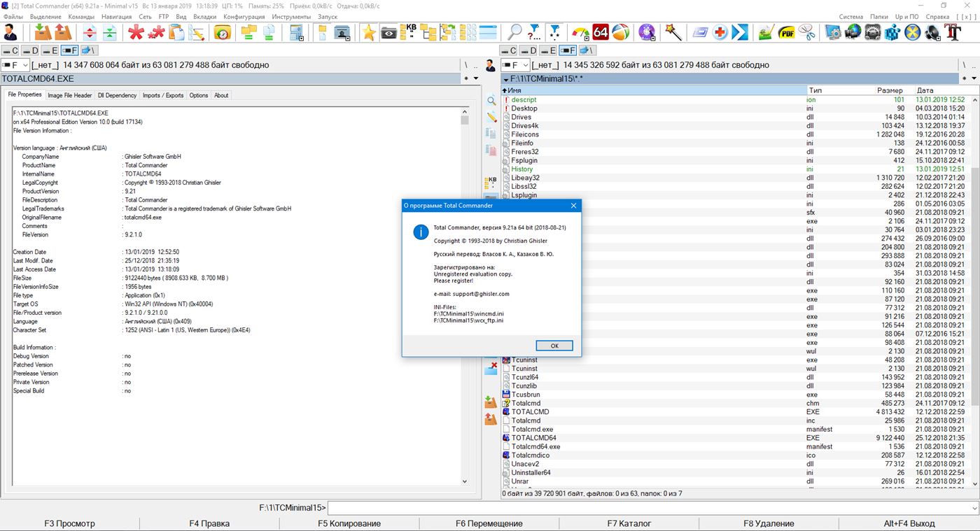
Task: Click the red T font icon
Action: click(953, 32)
